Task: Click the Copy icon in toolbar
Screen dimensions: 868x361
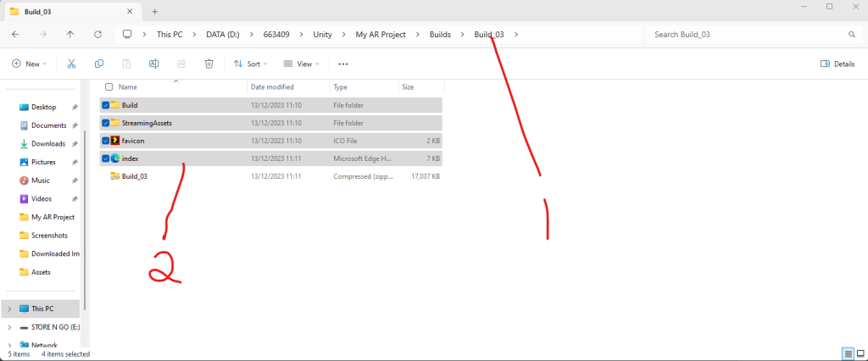Action: pyautogui.click(x=99, y=64)
